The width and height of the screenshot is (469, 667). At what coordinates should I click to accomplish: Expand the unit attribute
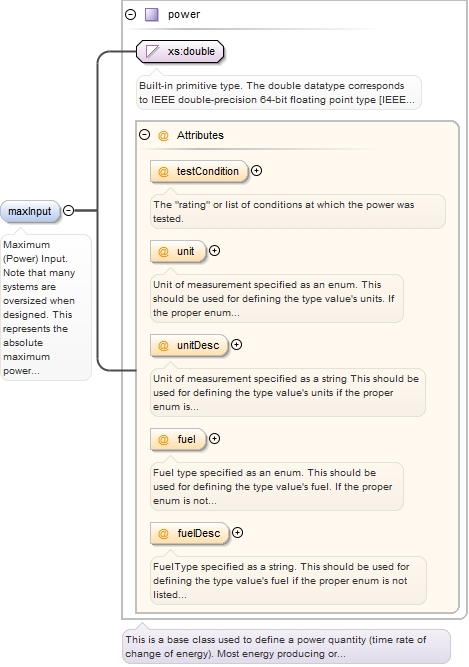(215, 251)
